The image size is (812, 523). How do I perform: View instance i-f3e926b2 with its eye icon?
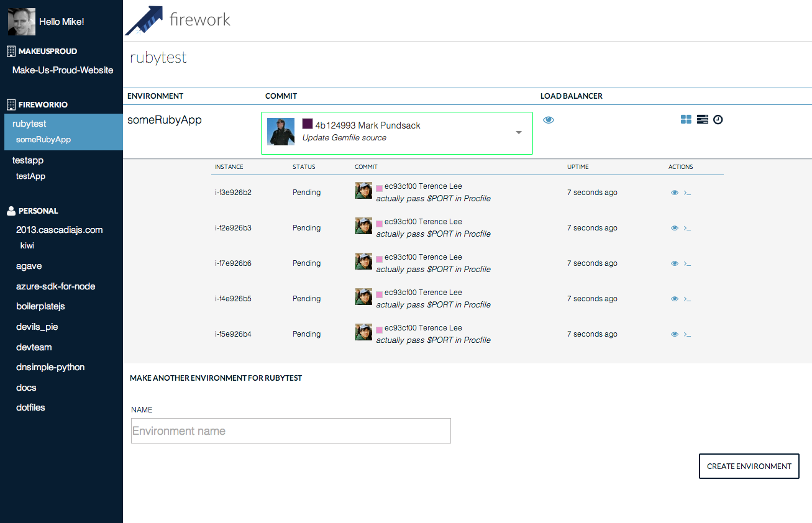pos(675,193)
